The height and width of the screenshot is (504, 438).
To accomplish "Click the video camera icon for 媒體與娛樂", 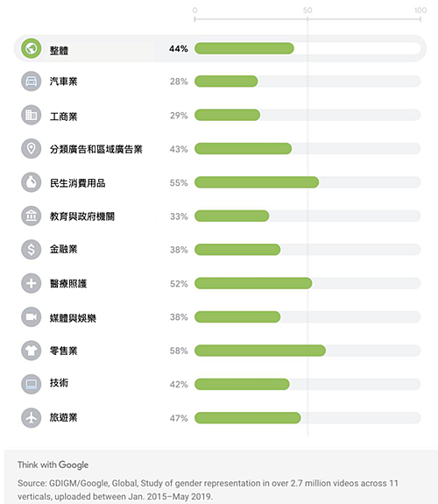I will click(32, 317).
